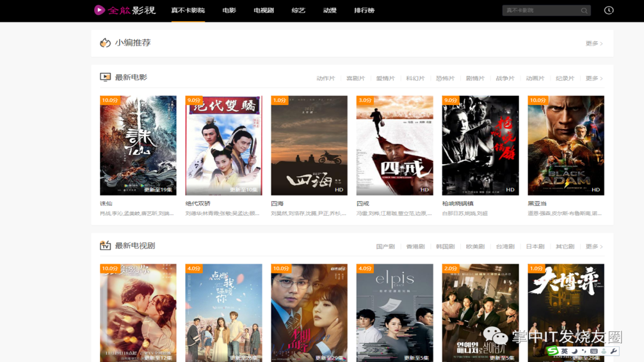This screenshot has width=644, height=362.
Task: Click the 四海 title text
Action: (277, 204)
